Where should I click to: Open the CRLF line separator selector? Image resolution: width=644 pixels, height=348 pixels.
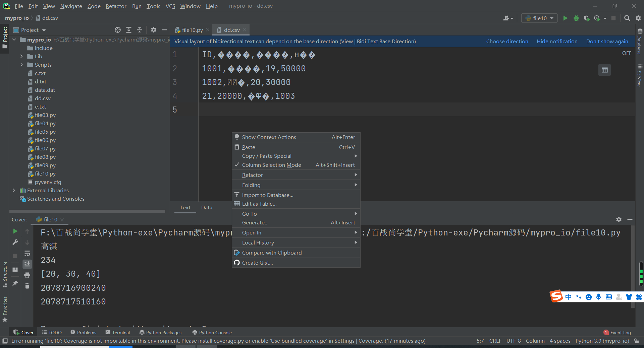click(495, 341)
